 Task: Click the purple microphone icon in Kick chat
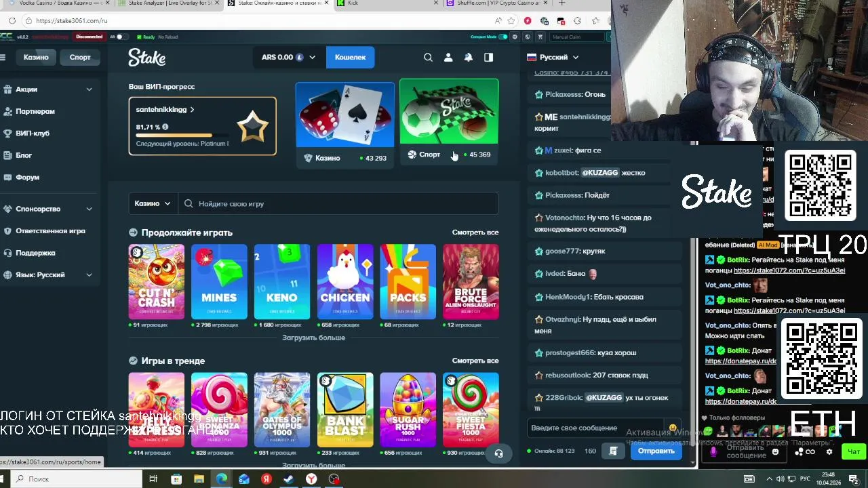click(713, 452)
